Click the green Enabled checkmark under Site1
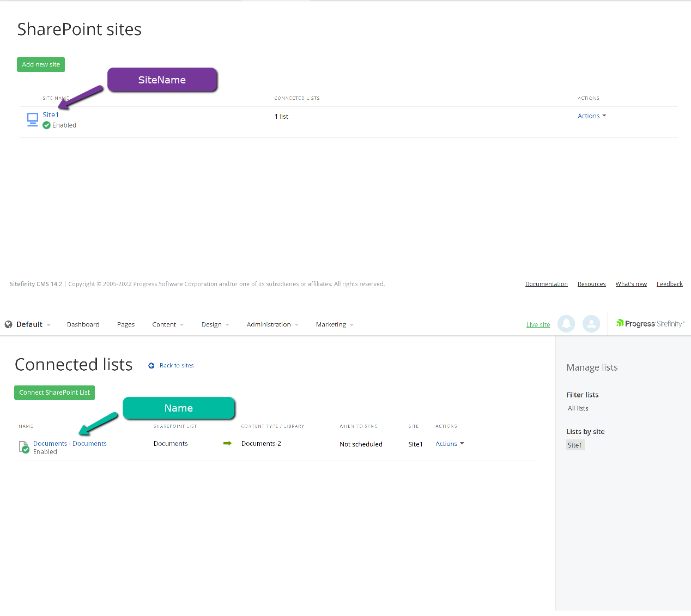Image resolution: width=691 pixels, height=616 pixels. tap(47, 125)
